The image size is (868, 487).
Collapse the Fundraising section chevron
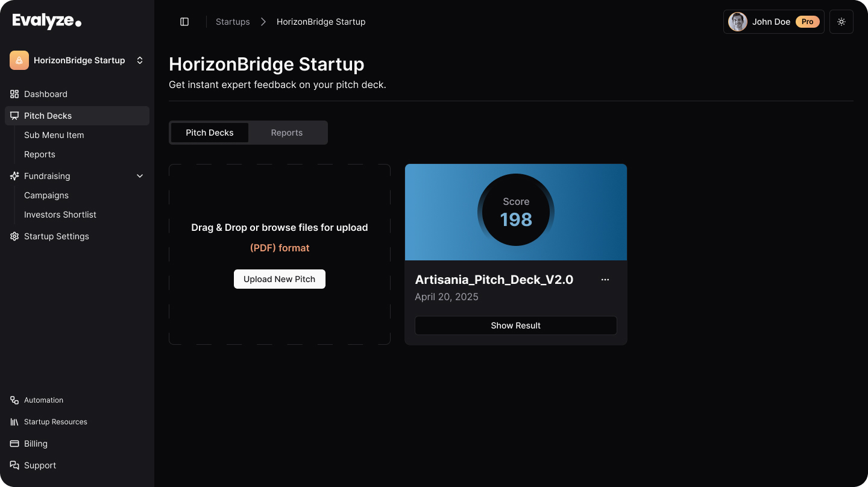(x=140, y=176)
